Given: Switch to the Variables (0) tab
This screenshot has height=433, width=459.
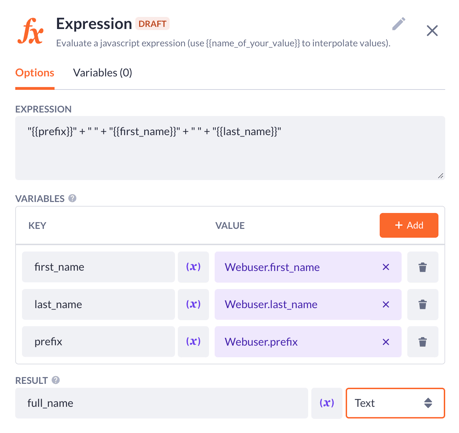Looking at the screenshot, I should 103,73.
